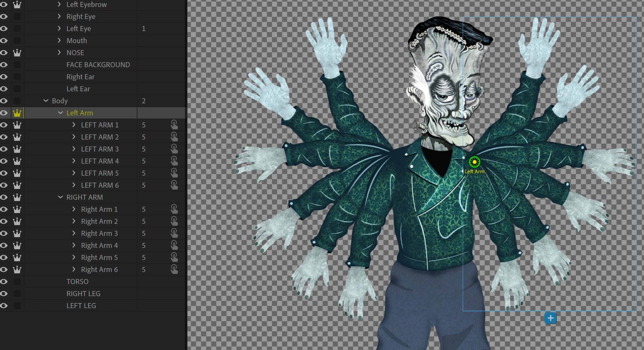
Task: Select the FACE BACKGROUND layer
Action: click(98, 65)
